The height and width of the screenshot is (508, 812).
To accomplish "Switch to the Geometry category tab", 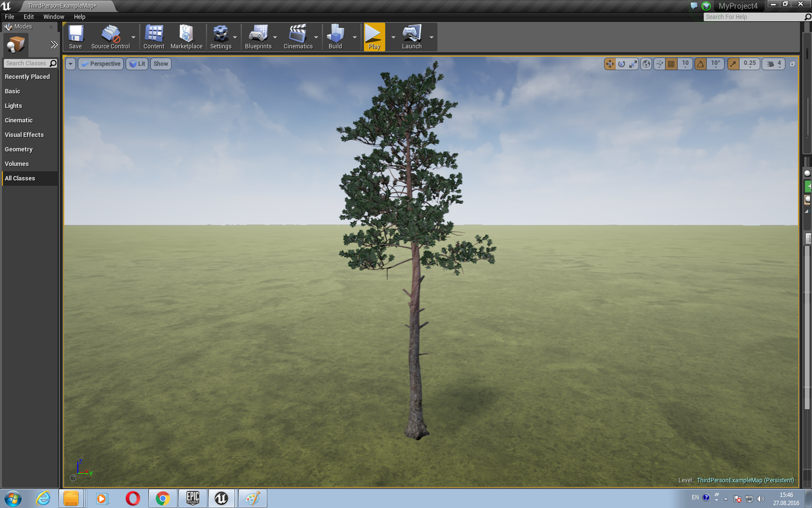I will point(19,149).
